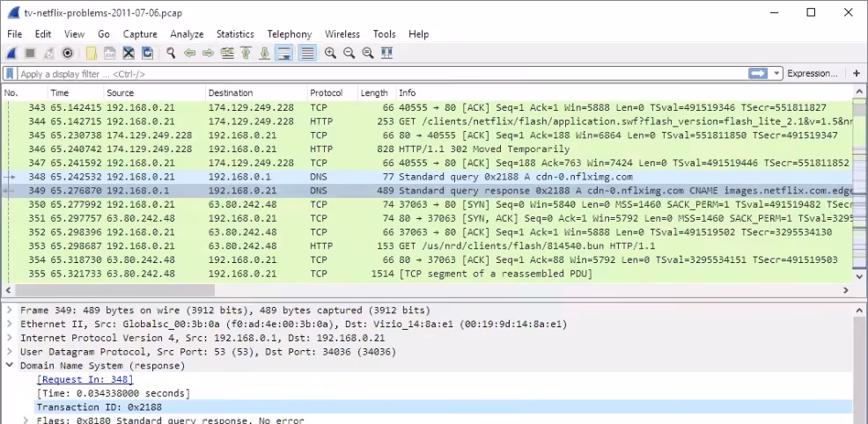Toggle packet list colorization
This screenshot has width=868, height=424.
307,53
